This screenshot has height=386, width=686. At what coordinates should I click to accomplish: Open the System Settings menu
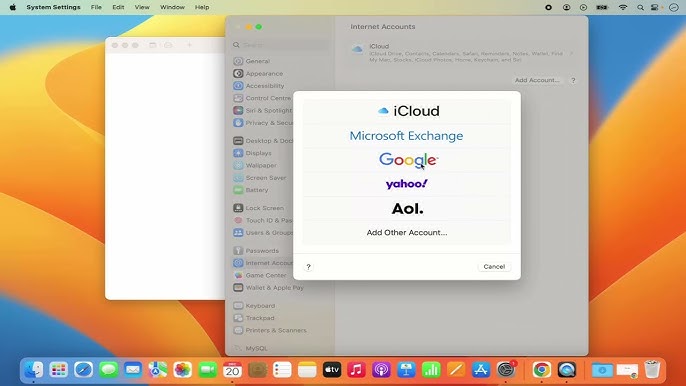pos(53,7)
